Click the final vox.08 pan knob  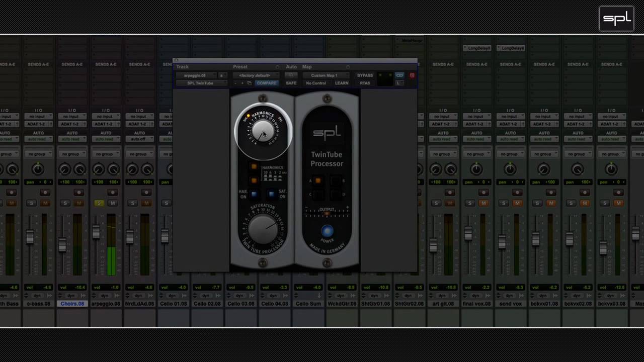[x=476, y=169]
